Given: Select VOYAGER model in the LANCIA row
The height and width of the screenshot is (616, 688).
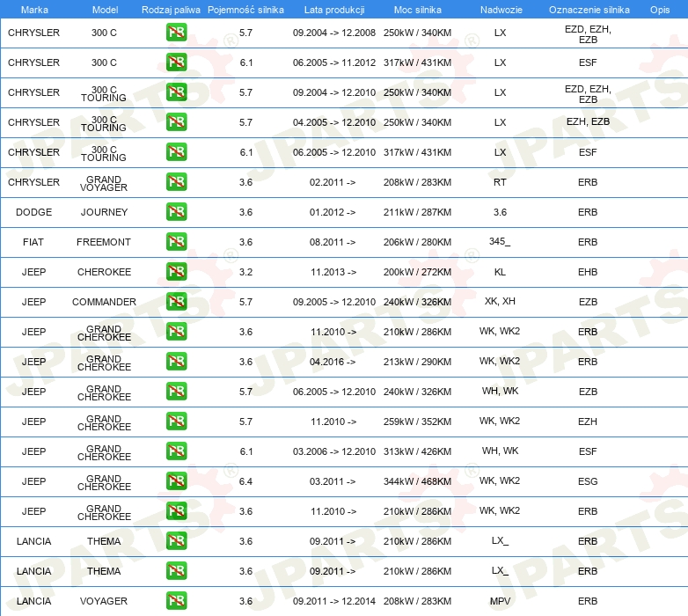Looking at the screenshot, I should [104, 601].
